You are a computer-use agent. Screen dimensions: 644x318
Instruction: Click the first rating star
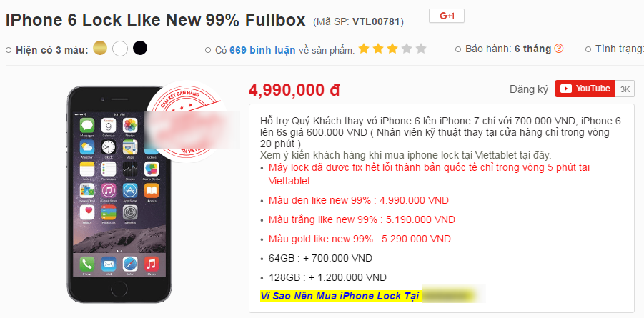(x=364, y=49)
